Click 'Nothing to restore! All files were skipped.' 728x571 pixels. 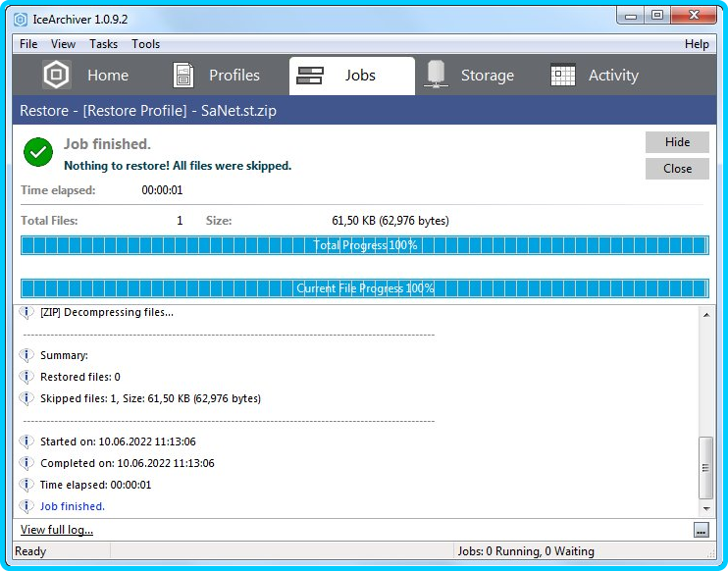[178, 166]
